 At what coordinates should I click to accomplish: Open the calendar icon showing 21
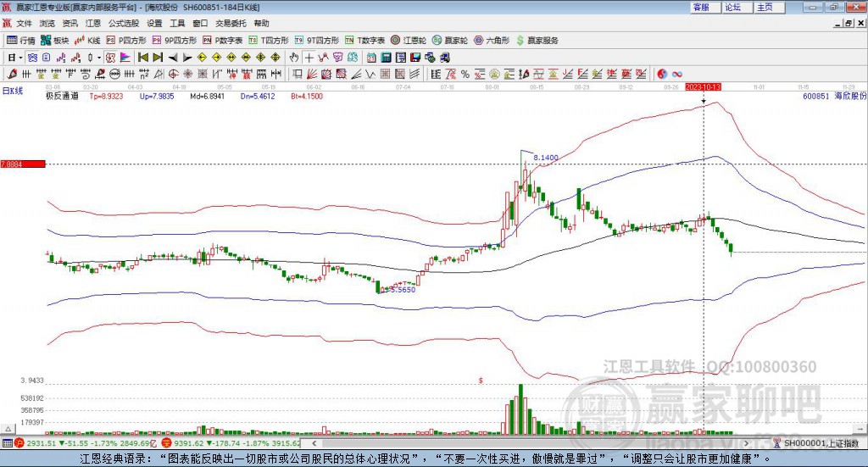pos(371,58)
